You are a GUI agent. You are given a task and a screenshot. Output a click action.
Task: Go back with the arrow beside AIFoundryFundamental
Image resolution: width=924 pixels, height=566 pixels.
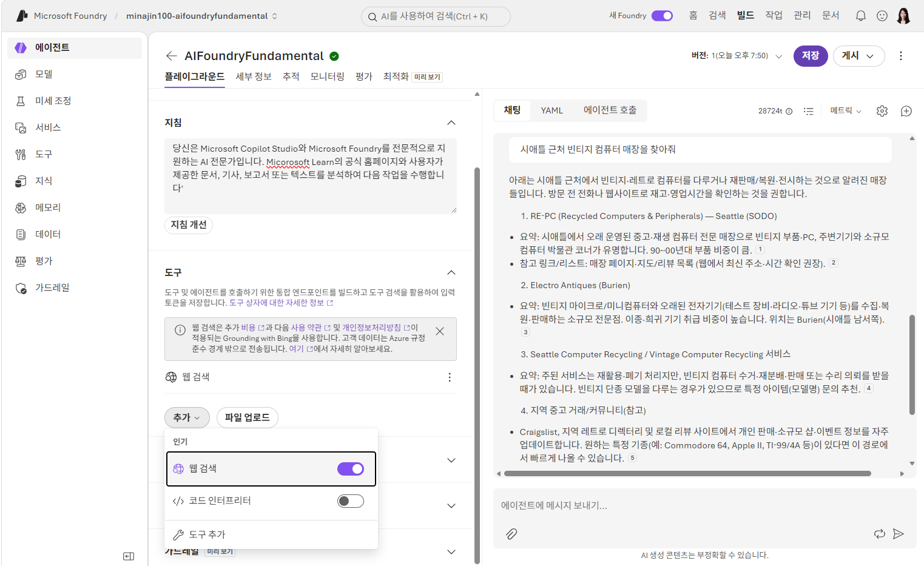[172, 56]
